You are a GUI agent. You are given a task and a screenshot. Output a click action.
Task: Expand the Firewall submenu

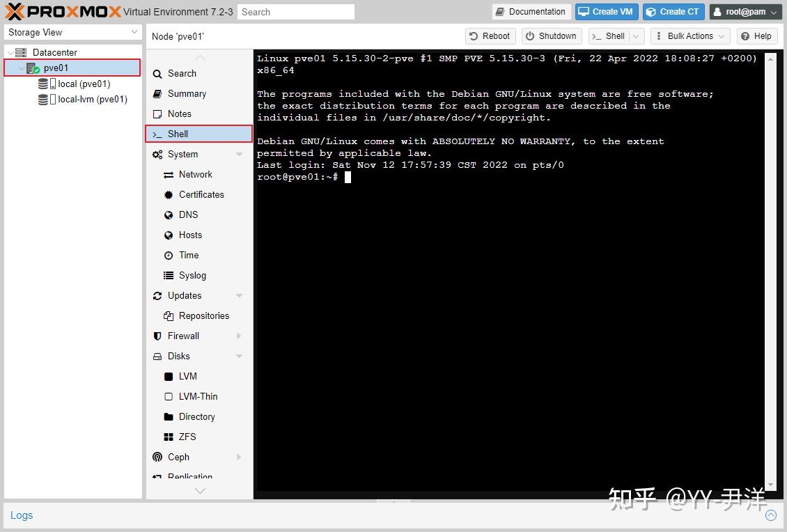pyautogui.click(x=240, y=336)
